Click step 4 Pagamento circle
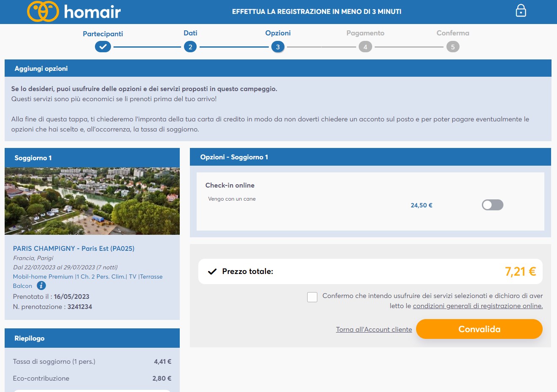The width and height of the screenshot is (557, 392). click(365, 47)
